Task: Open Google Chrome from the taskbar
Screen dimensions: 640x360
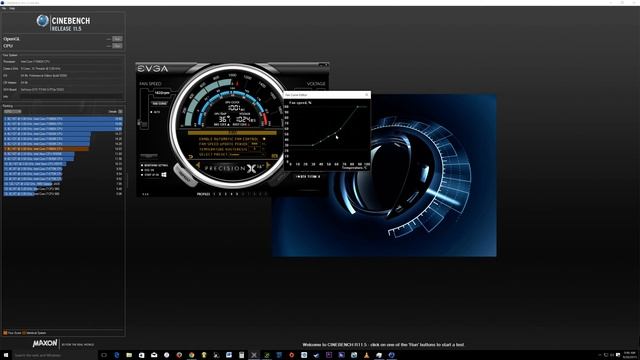Action: click(191, 355)
